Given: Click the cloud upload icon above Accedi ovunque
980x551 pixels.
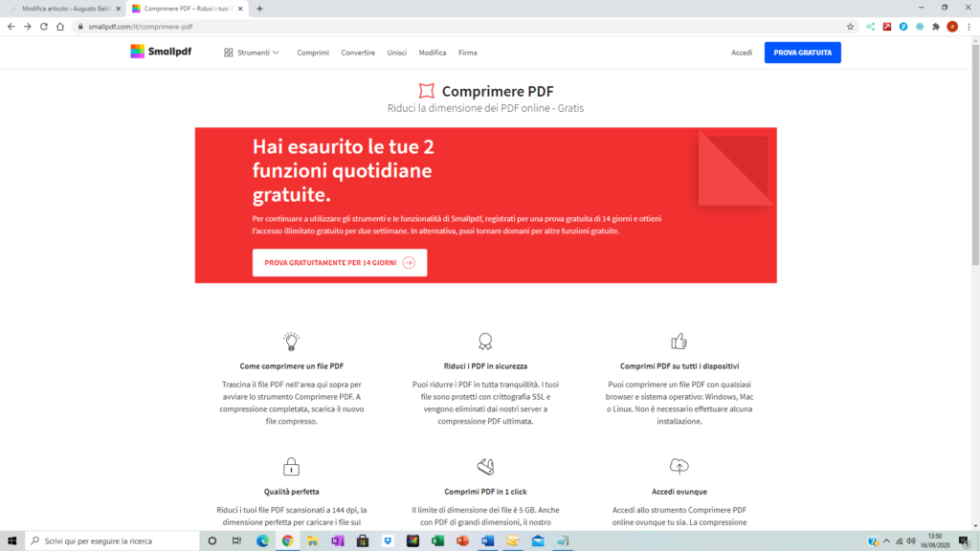Looking at the screenshot, I should 679,466.
